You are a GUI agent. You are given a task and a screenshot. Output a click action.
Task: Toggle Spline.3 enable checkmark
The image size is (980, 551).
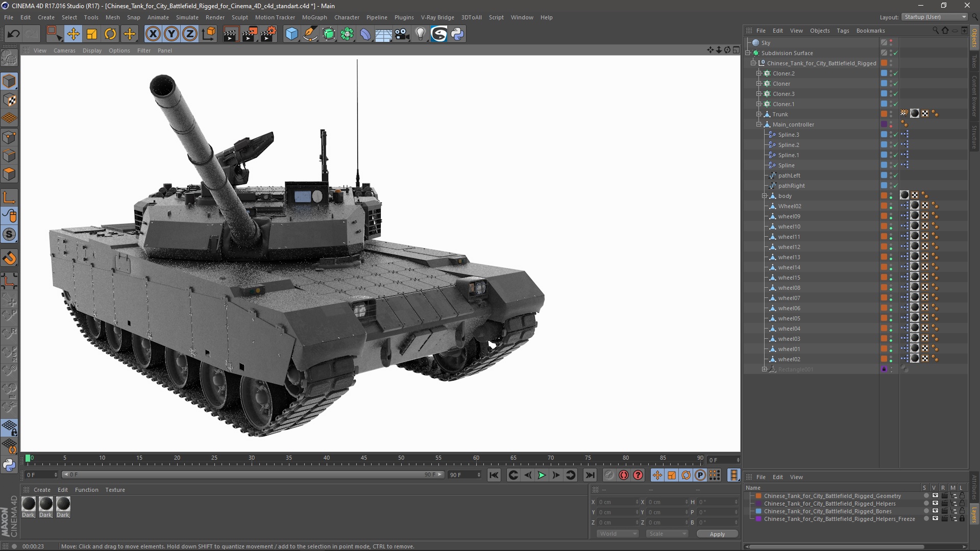point(896,135)
